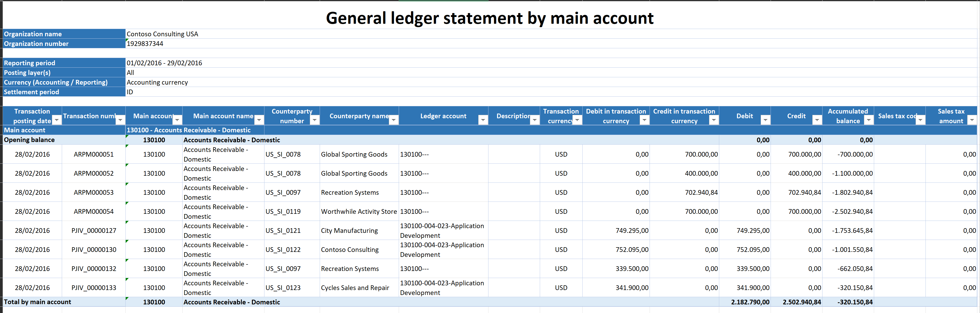Select accumulated balance -700.000,00 cell
This screenshot has width=980, height=313.
[848, 154]
